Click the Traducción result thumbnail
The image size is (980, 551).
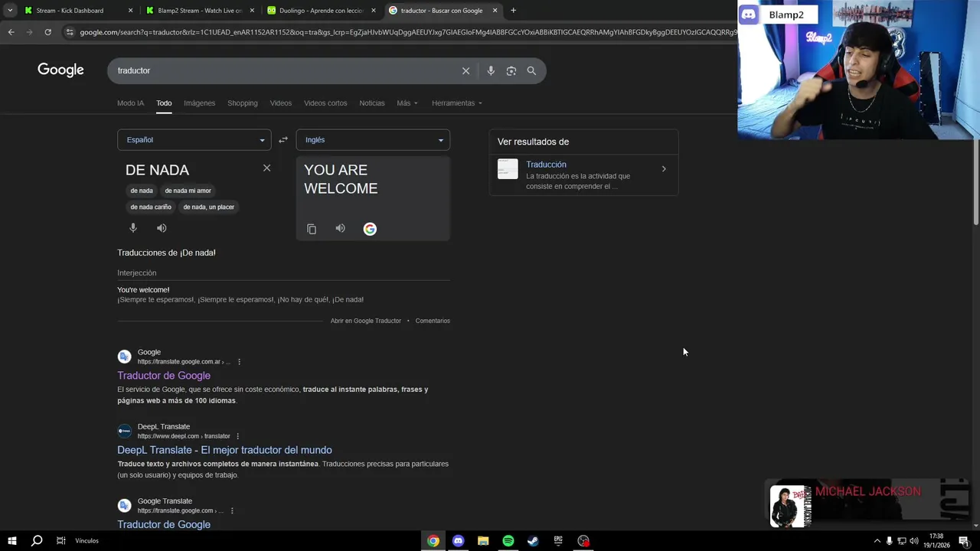tap(508, 169)
